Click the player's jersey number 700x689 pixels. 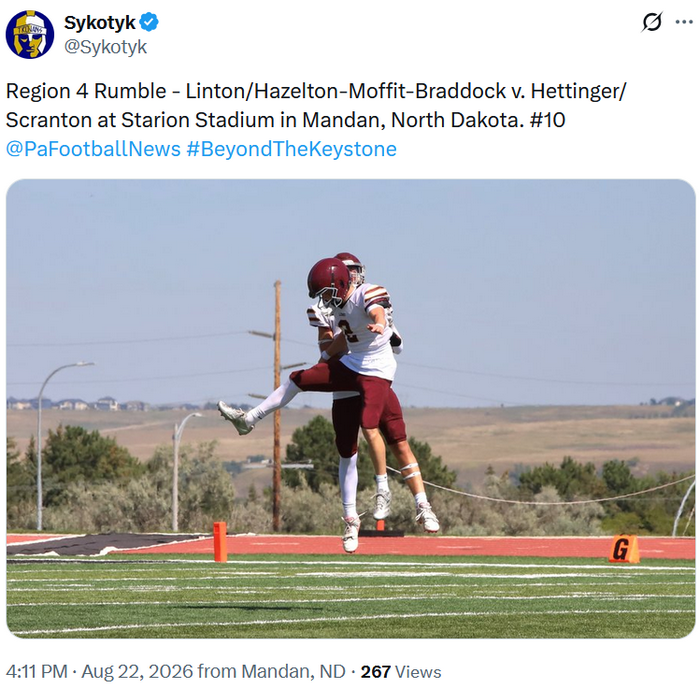(349, 331)
